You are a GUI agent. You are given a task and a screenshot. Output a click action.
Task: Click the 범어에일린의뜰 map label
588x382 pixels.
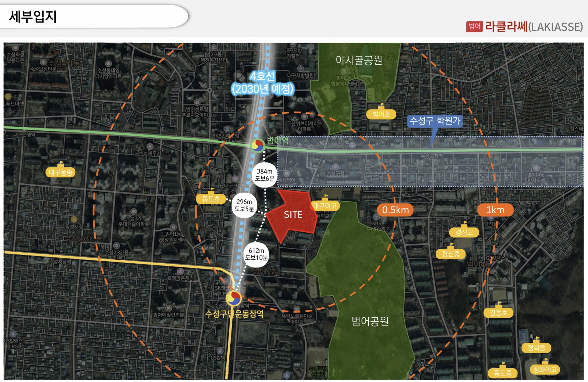(x=168, y=315)
